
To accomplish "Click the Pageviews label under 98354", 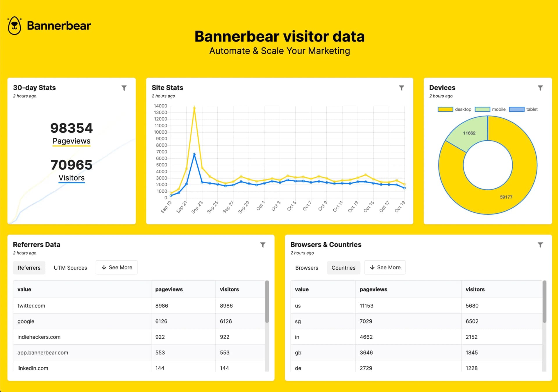I will point(71,141).
